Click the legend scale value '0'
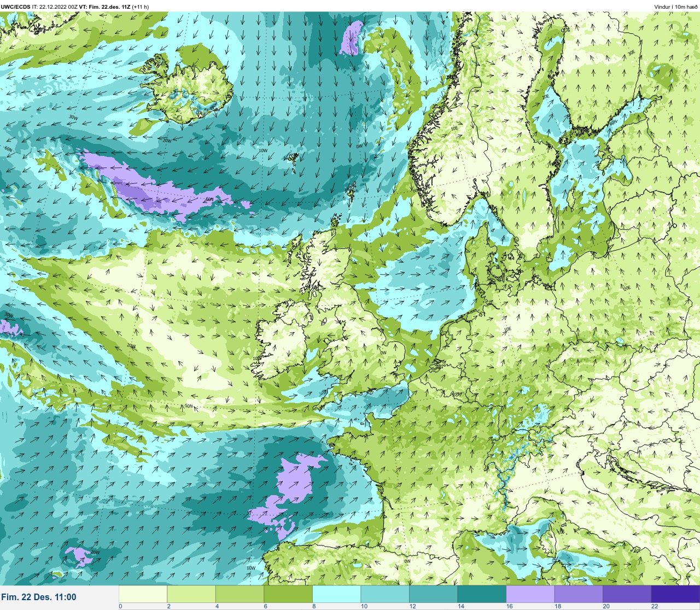 [x=120, y=606]
